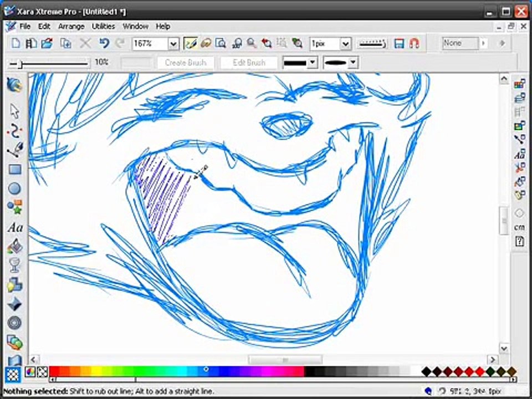Click the zoom percentage 167% field

tap(150, 43)
